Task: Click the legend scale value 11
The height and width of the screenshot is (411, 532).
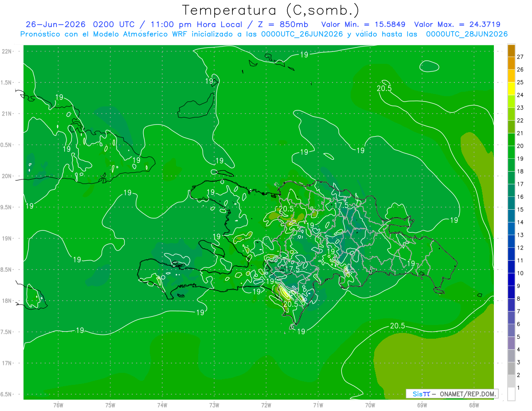Action: coord(520,260)
